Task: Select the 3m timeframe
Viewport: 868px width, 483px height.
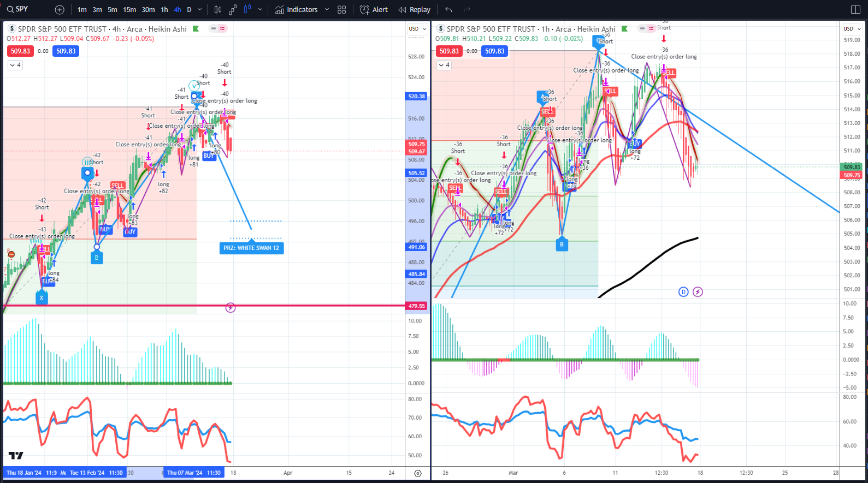Action: pyautogui.click(x=97, y=10)
